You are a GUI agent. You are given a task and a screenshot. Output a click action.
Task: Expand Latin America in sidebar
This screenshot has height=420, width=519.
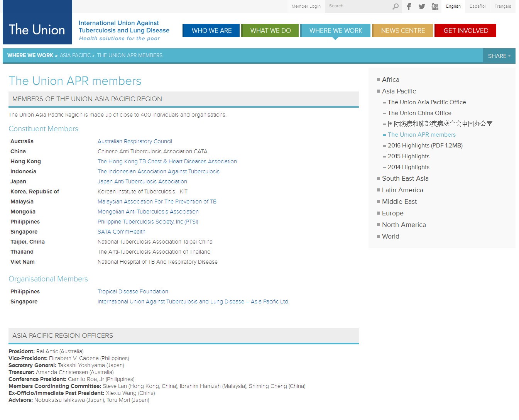(x=402, y=190)
